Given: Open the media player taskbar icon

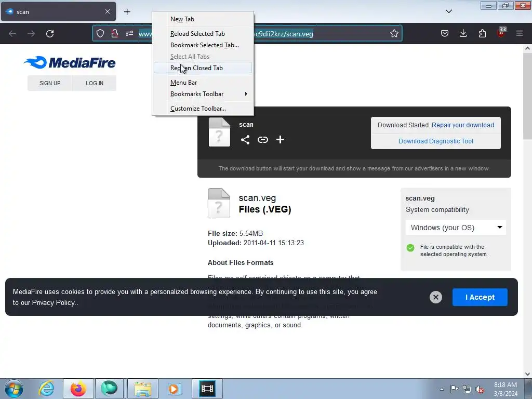Looking at the screenshot, I should click(x=174, y=389).
